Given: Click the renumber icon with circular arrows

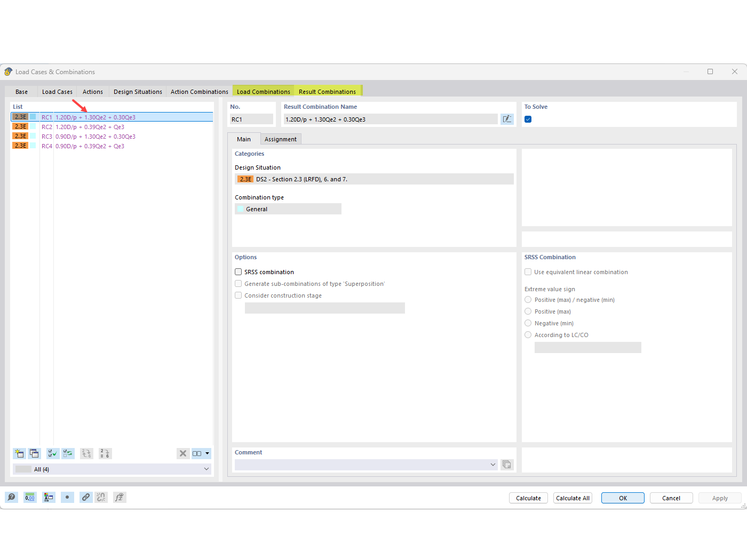Looking at the screenshot, I should coord(86,453).
